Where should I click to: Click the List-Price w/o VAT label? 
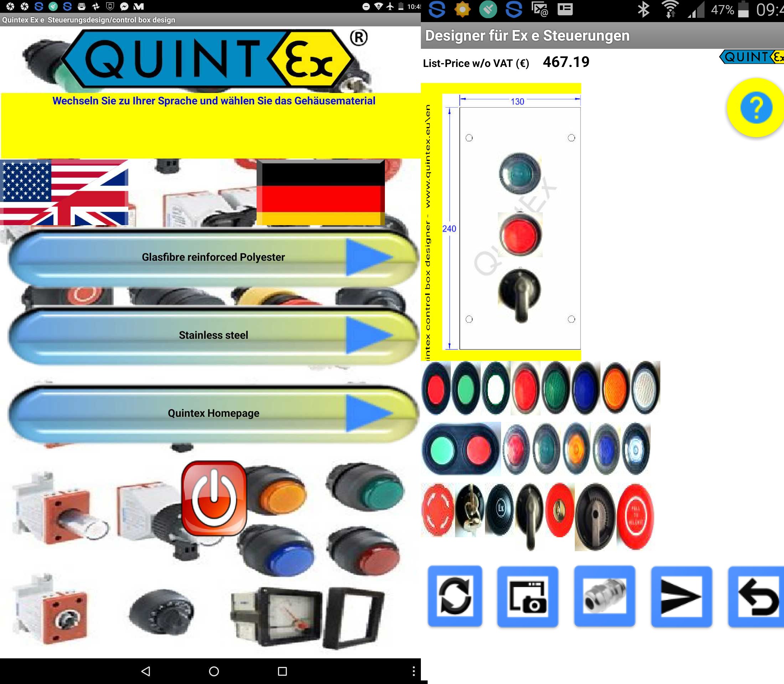[x=476, y=63]
